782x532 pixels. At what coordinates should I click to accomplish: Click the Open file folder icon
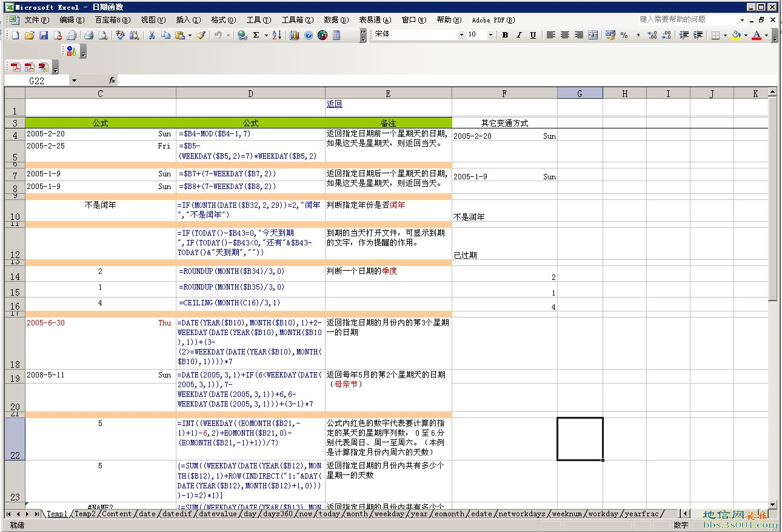(29, 35)
